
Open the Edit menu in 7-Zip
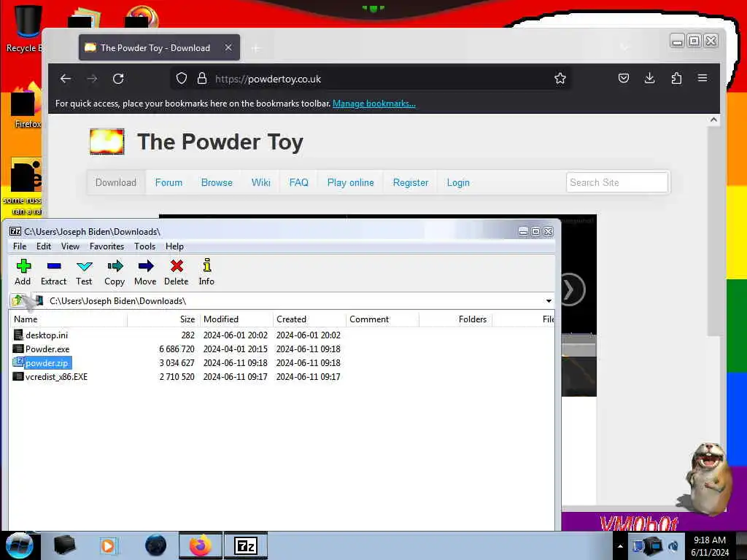coord(44,246)
